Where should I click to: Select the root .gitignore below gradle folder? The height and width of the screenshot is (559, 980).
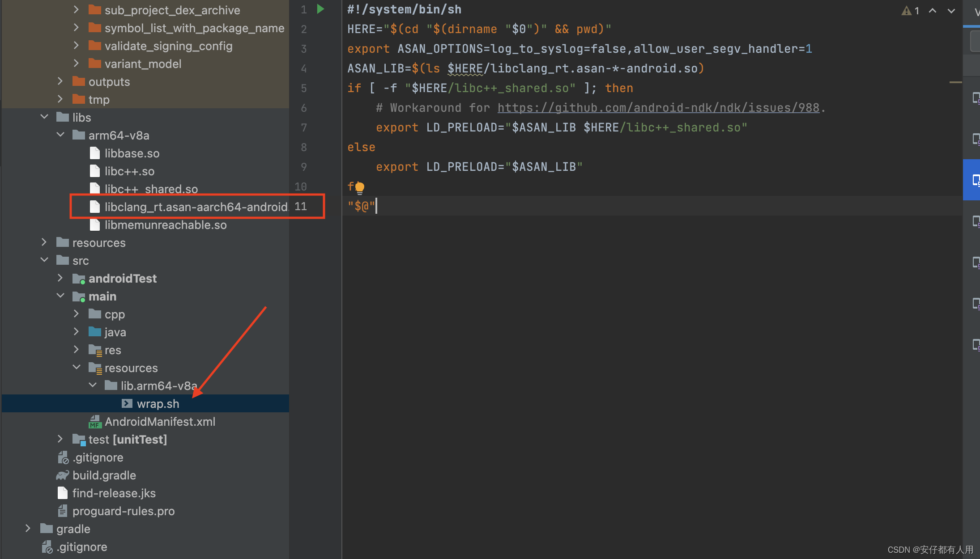[81, 547]
